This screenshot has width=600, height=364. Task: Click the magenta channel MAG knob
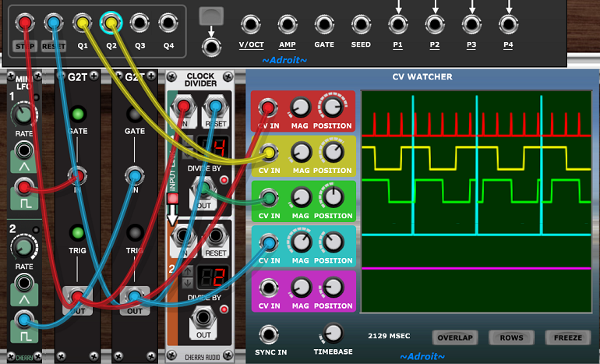301,288
